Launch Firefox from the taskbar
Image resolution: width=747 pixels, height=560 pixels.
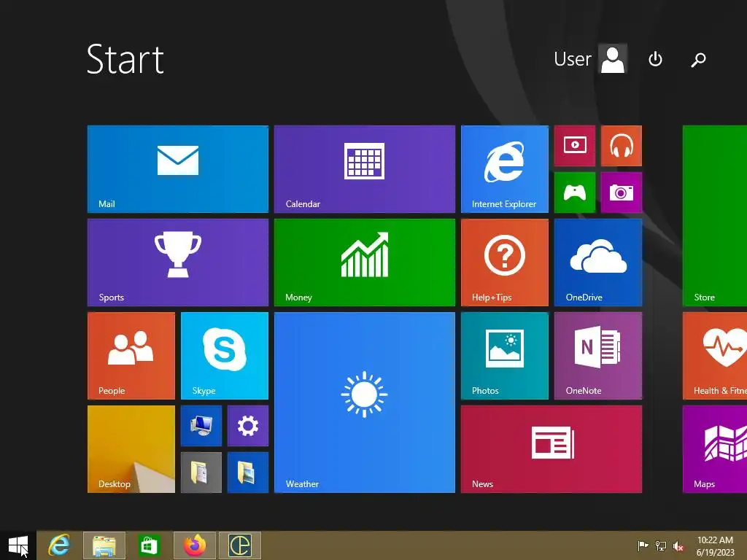click(195, 545)
